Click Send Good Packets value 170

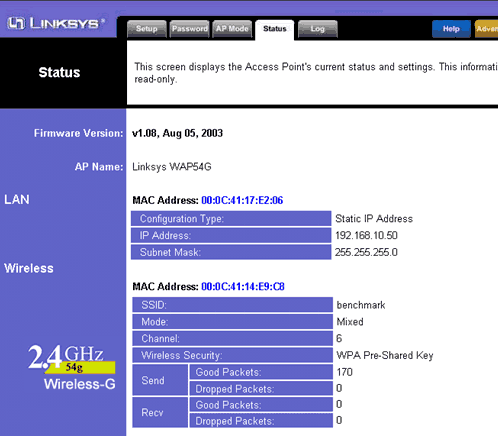(x=344, y=372)
